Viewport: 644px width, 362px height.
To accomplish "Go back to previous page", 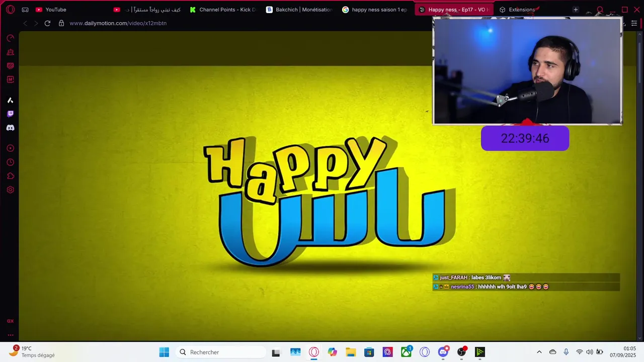I will click(x=25, y=23).
